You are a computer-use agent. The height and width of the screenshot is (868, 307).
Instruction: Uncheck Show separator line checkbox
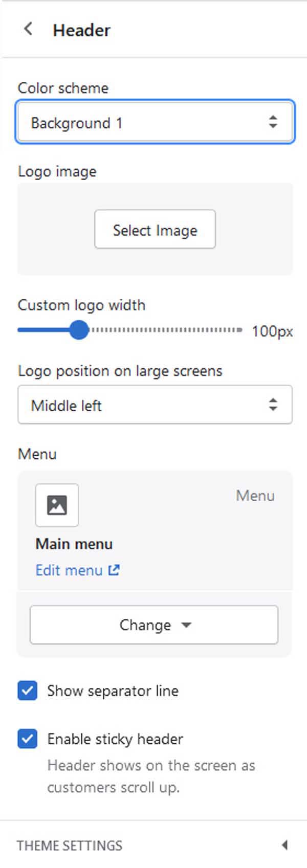(28, 691)
